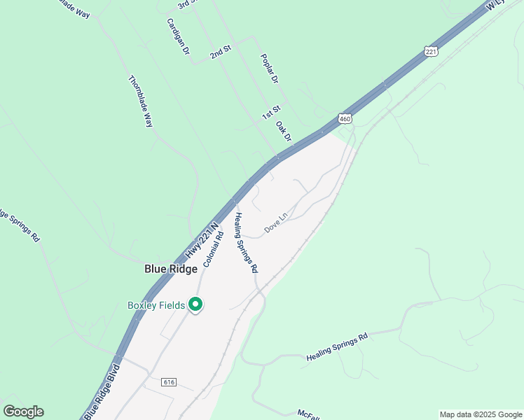The image size is (524, 420).
Task: Click the Cardigan Dr street label
Action: 178,36
